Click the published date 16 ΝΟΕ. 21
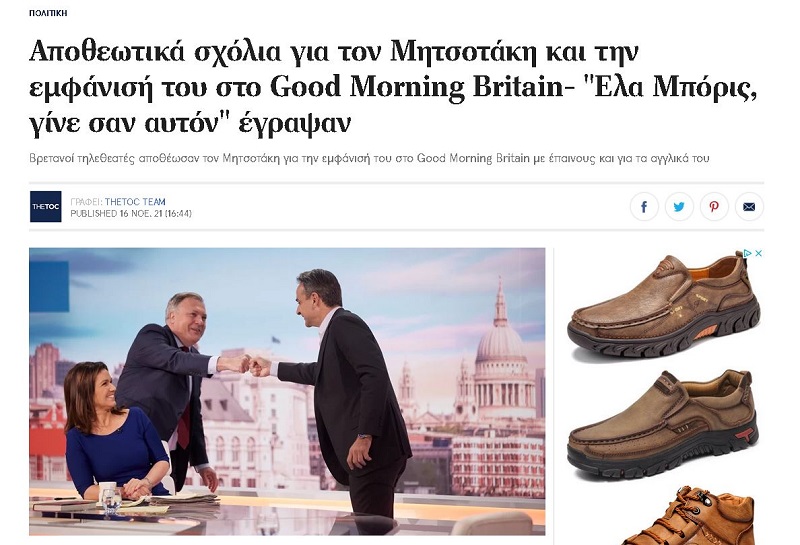Viewport: 800px width, 545px height. (x=141, y=214)
